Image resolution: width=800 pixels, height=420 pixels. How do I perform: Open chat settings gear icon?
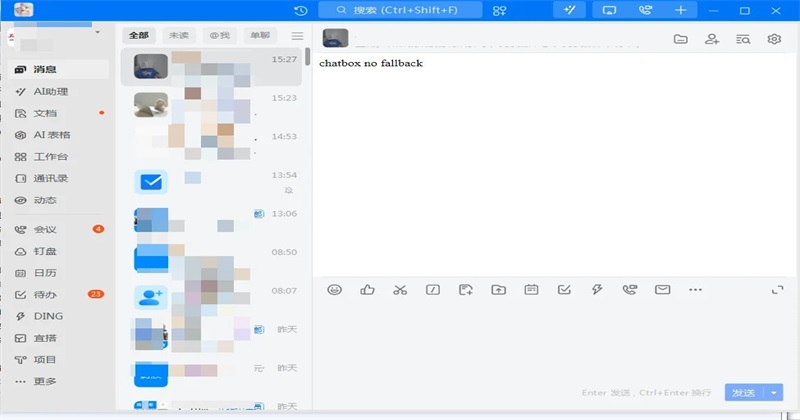[x=773, y=39]
